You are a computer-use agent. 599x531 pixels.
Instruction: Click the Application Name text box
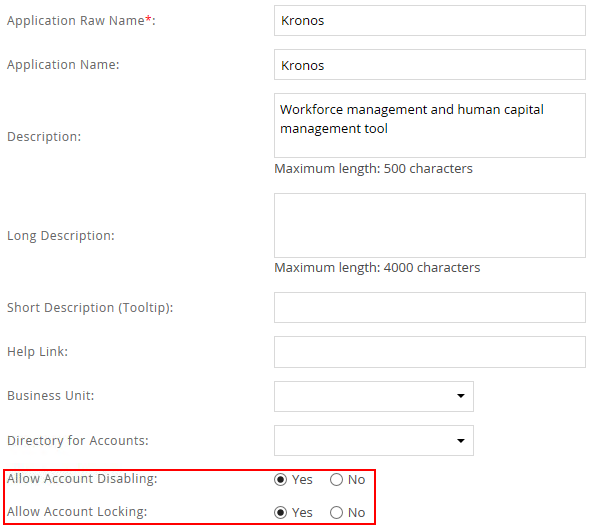coord(429,65)
